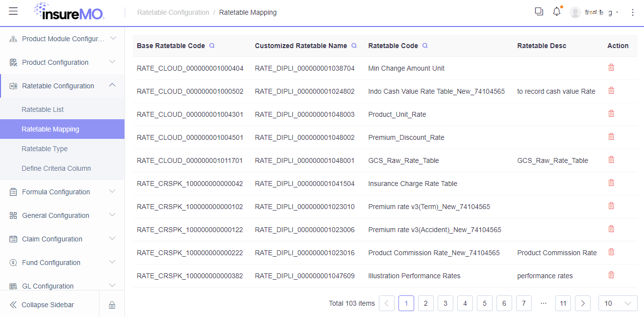Viewport: 644px width, 317px height.
Task: Delete the Insurance Charge Rate Table mapping
Action: [611, 183]
